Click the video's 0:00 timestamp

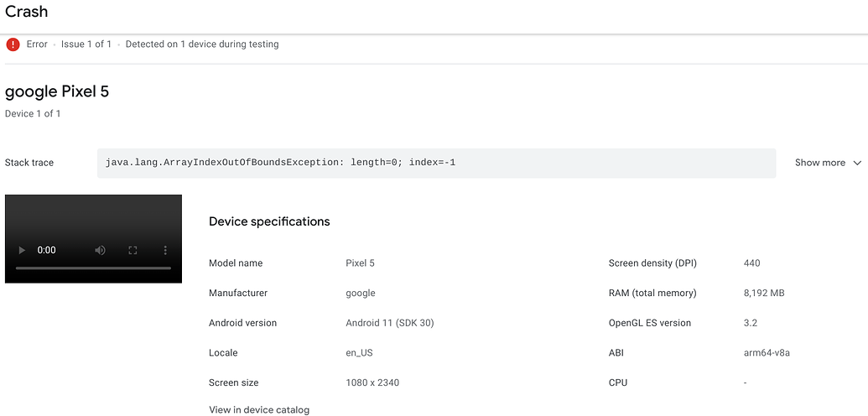47,250
